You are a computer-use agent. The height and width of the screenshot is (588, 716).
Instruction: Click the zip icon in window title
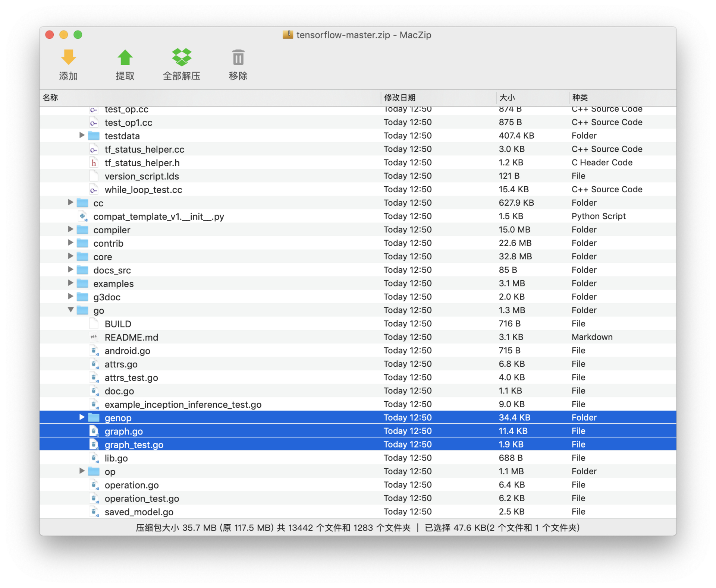pos(288,35)
